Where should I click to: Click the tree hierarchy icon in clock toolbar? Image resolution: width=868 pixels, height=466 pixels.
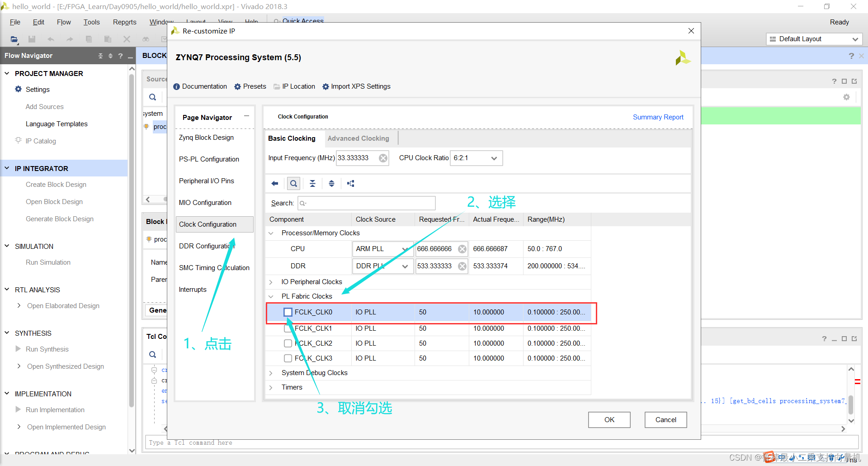tap(350, 183)
